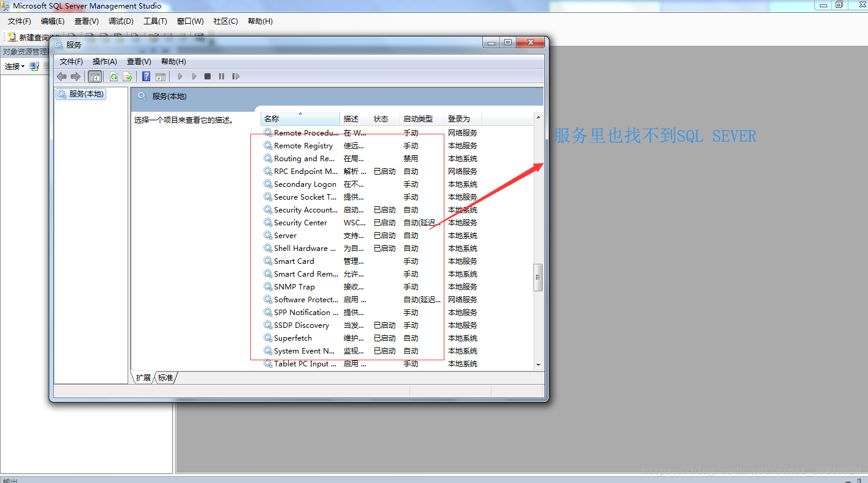The height and width of the screenshot is (483, 868).
Task: Open 操作(A) menu in the Services window
Action: 105,62
